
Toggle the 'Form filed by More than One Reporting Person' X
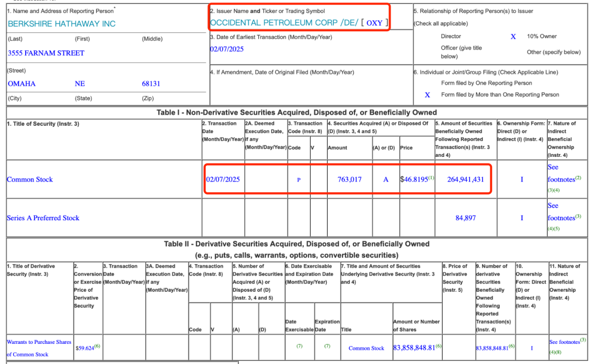(x=427, y=95)
